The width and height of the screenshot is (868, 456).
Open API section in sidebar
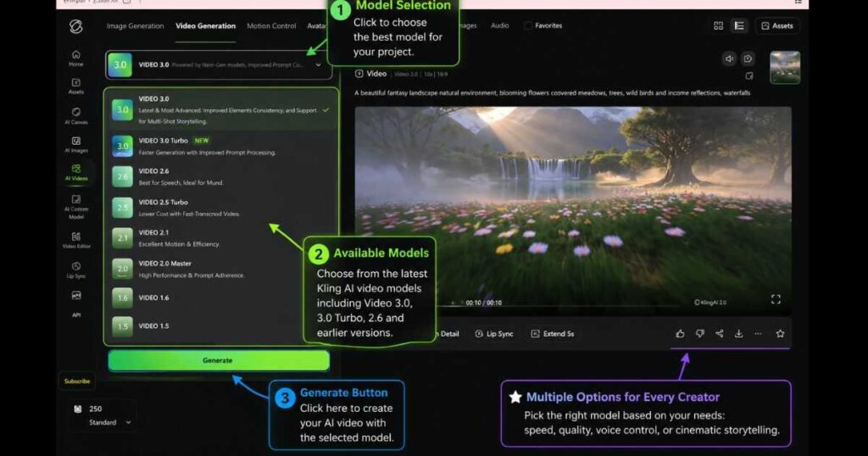[75, 303]
